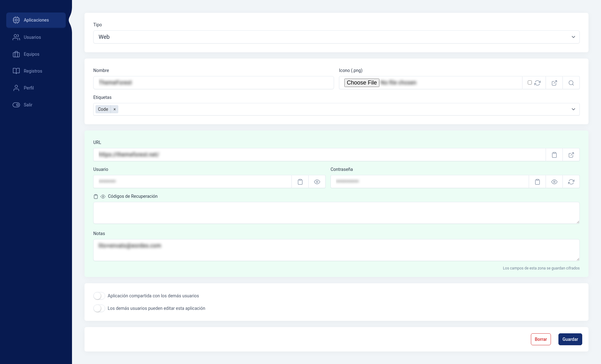Reveal the Contraseña via its eye icon
The height and width of the screenshot is (364, 601).
tap(554, 182)
